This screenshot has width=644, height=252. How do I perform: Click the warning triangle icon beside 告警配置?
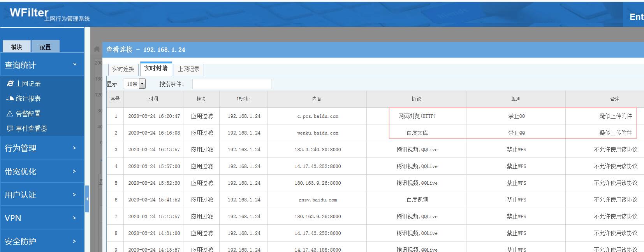(10, 114)
